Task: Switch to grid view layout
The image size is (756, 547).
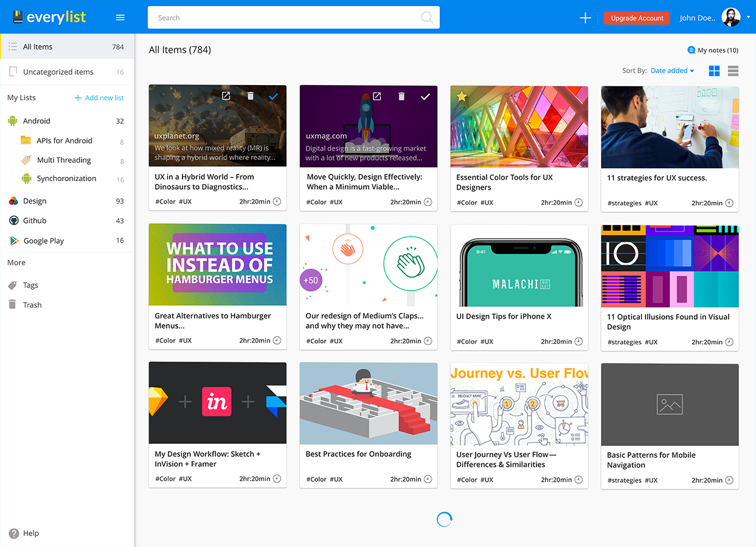Action: pyautogui.click(x=714, y=71)
